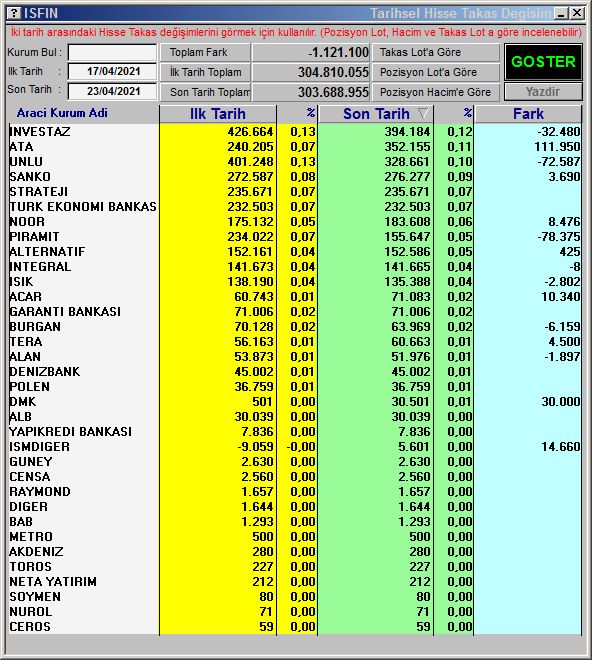Click the Son Tarih sort arrow

(423, 113)
